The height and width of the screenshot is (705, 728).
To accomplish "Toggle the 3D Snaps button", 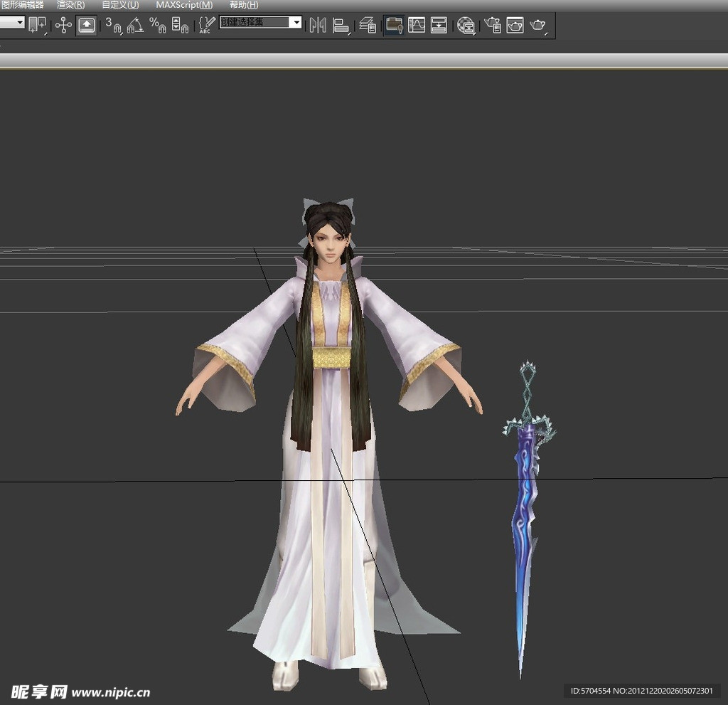I will pyautogui.click(x=113, y=25).
